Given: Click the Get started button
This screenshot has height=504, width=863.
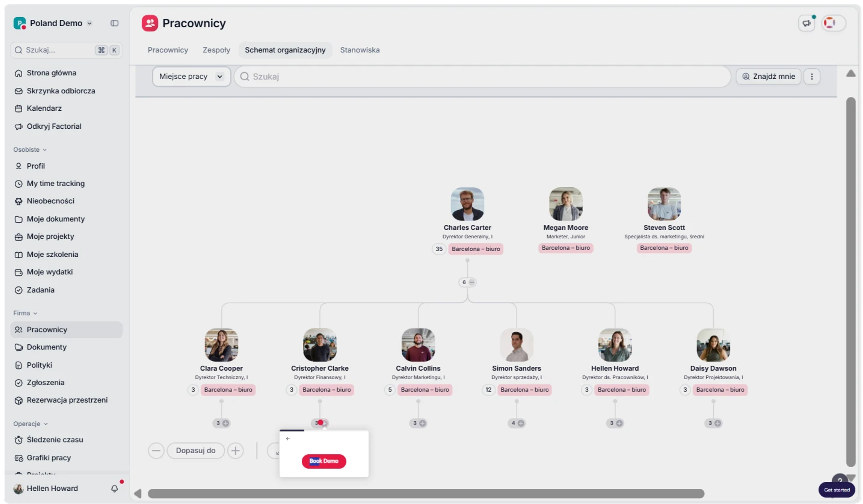Looking at the screenshot, I should pyautogui.click(x=836, y=490).
